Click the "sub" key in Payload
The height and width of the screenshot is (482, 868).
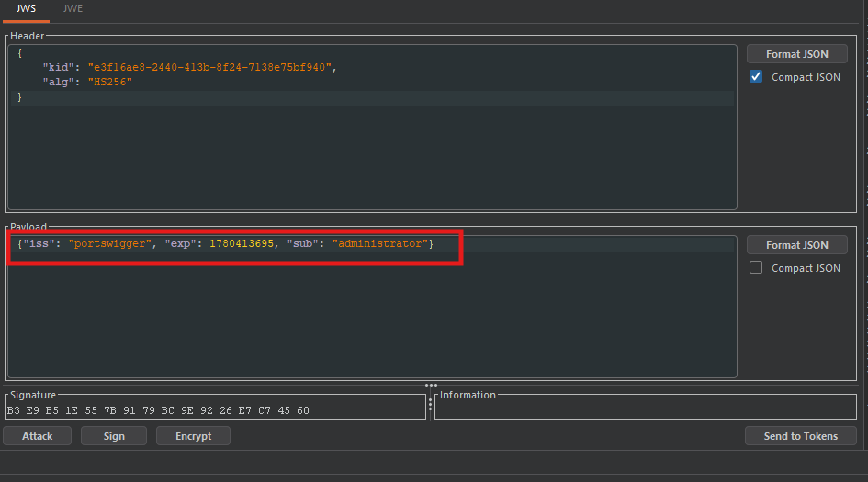pyautogui.click(x=302, y=244)
